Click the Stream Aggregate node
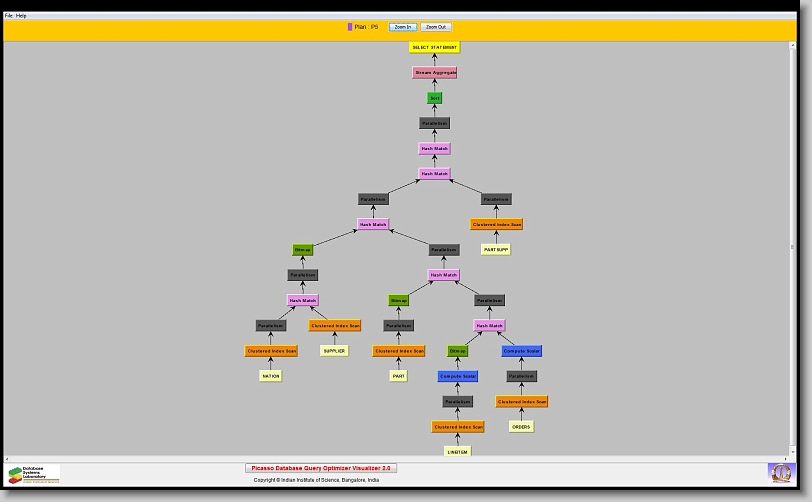Screen dimensions: 812x502 [434, 73]
